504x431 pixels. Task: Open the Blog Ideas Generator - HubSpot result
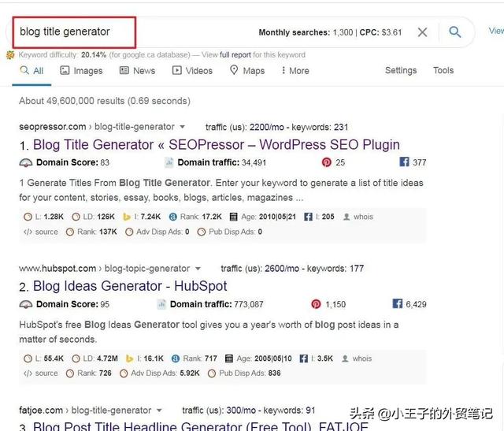point(130,286)
